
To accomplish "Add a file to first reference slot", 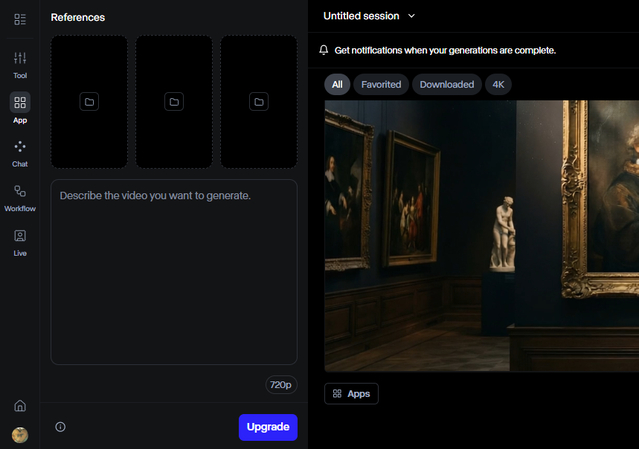I will point(89,102).
